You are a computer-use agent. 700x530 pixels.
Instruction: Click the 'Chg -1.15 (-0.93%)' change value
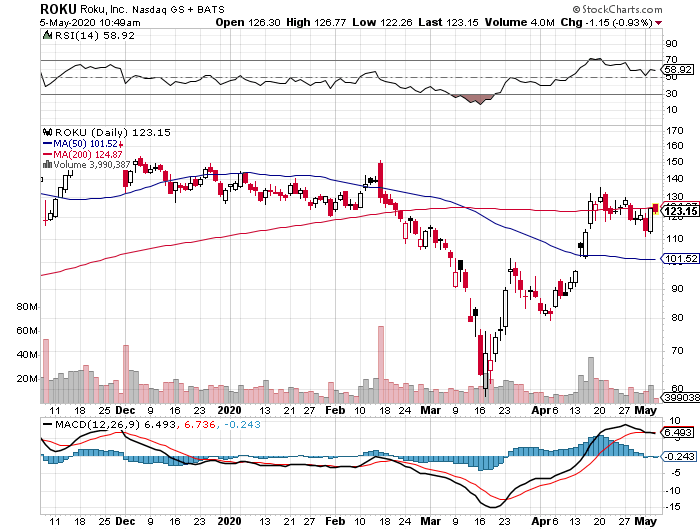607,22
